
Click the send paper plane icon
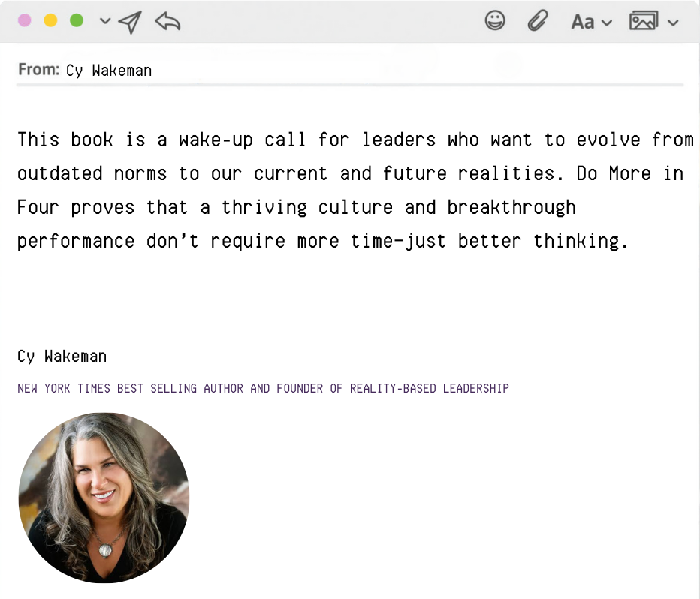130,22
